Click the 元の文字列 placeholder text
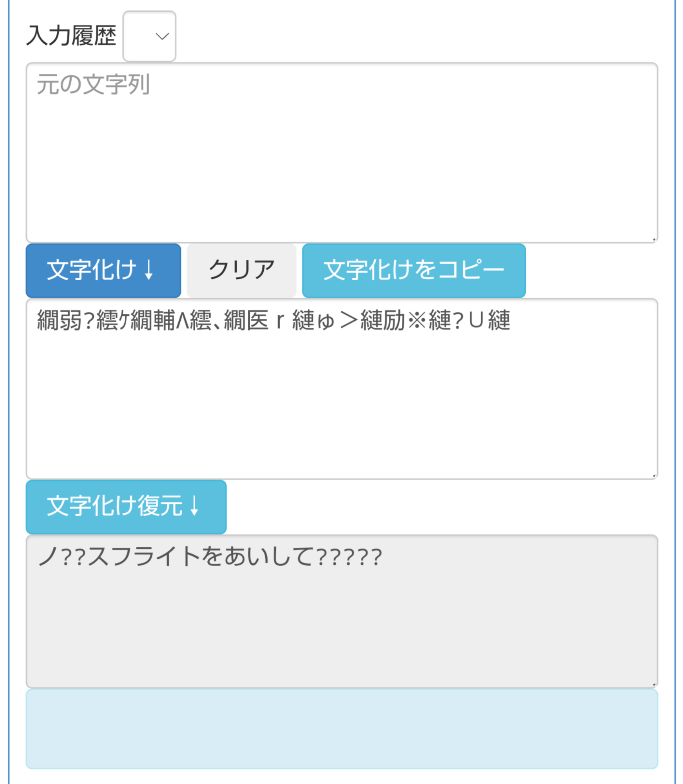The width and height of the screenshot is (683, 784). (93, 85)
